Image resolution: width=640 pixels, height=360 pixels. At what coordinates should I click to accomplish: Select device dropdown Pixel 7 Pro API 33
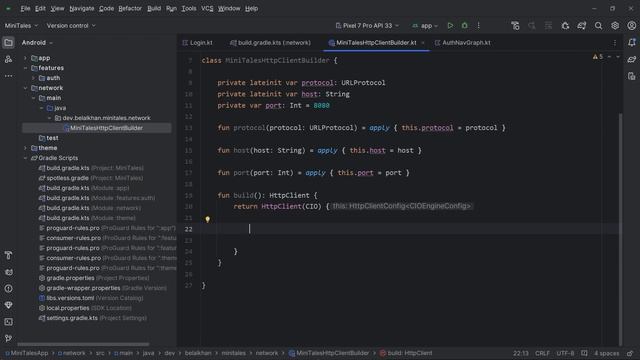point(367,26)
